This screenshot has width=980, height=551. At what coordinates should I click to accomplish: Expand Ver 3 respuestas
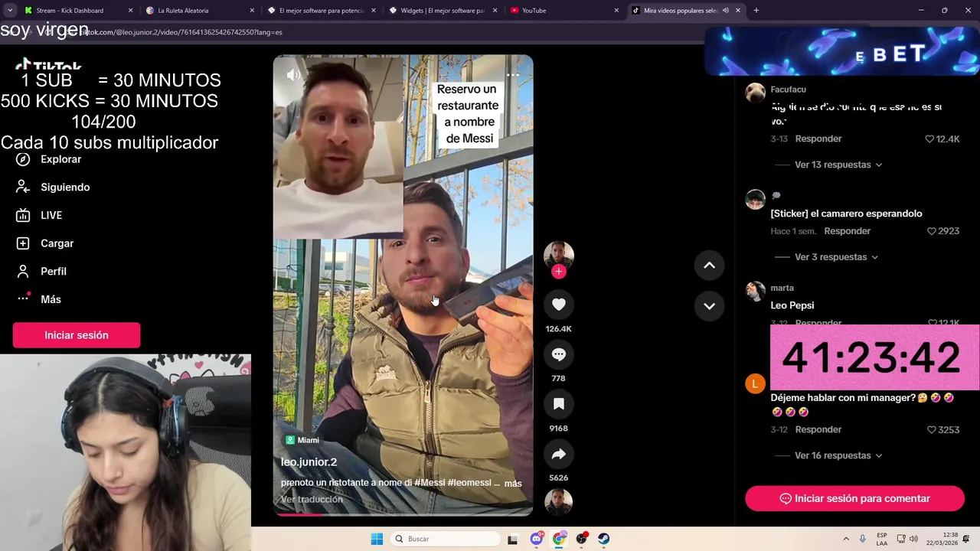click(836, 257)
